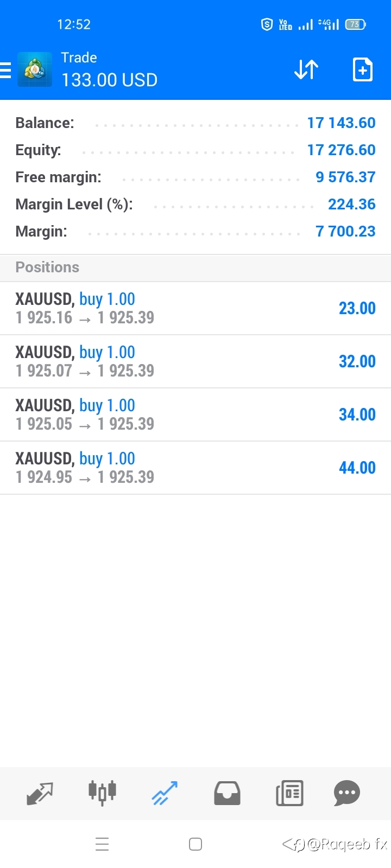This screenshot has height=868, width=391.
Task: Select XAUUSD position opened at 1 925.16
Action: coord(195,308)
